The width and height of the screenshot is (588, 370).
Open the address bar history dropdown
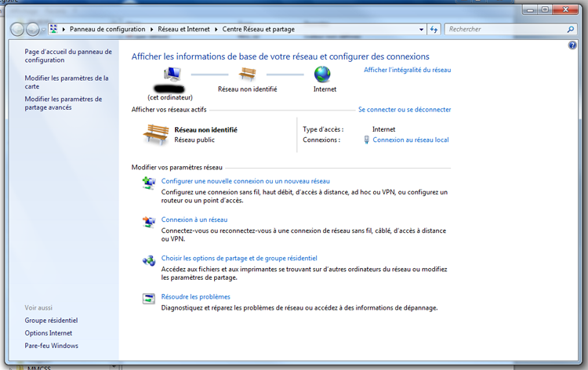pos(422,29)
